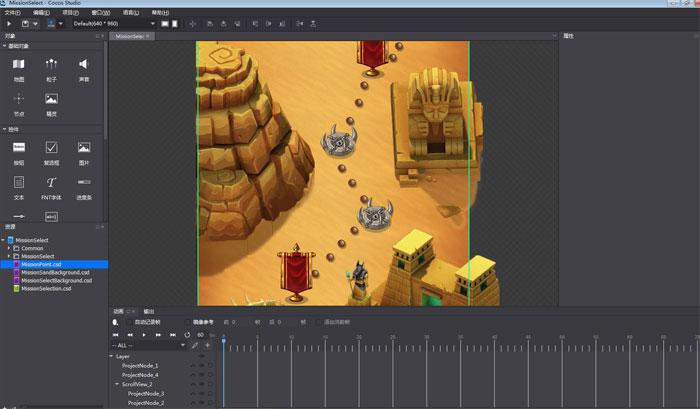
Task: Select the Button (按钮) widget icon
Action: click(19, 147)
